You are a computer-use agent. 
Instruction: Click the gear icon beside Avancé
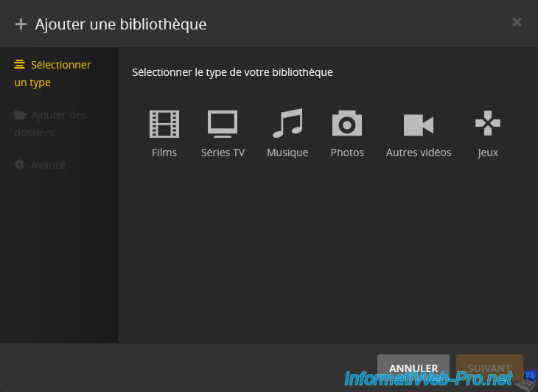tap(20, 165)
